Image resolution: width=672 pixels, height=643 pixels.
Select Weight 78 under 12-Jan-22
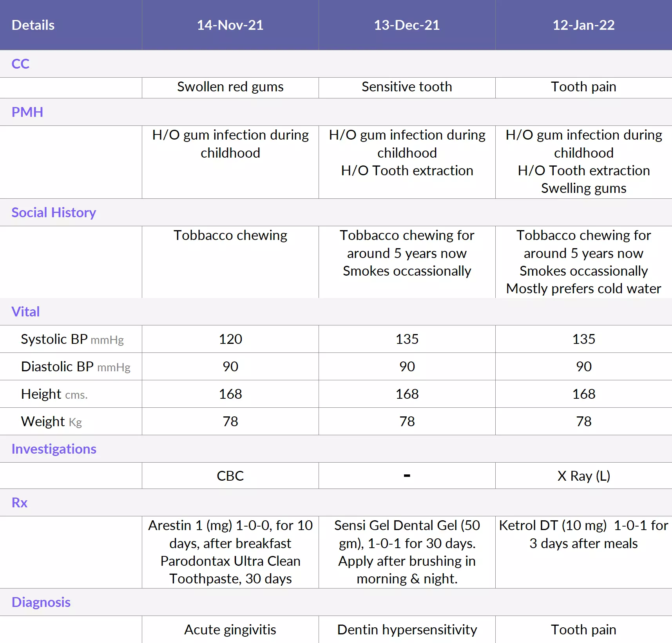584,421
